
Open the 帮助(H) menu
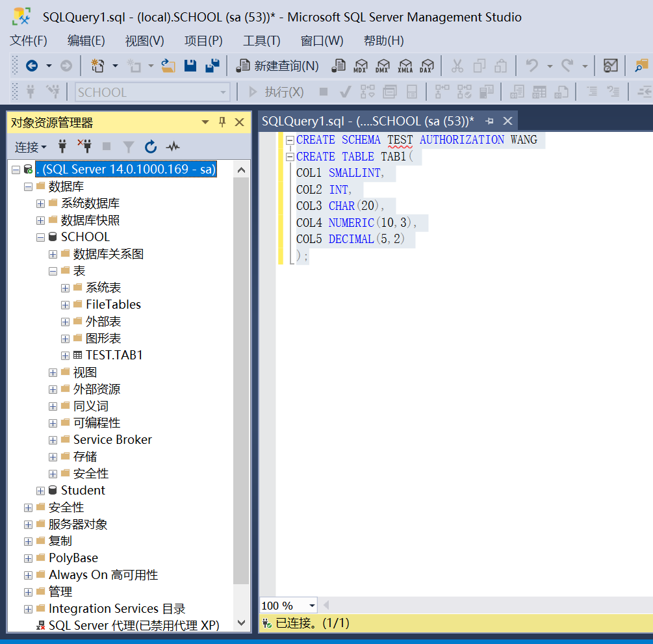pyautogui.click(x=383, y=40)
